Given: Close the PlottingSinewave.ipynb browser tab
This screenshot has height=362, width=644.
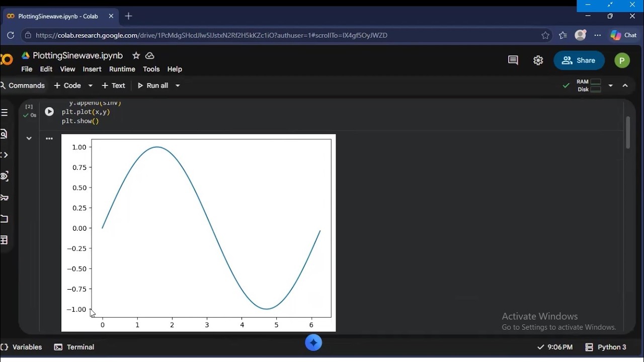Looking at the screenshot, I should click(x=111, y=16).
